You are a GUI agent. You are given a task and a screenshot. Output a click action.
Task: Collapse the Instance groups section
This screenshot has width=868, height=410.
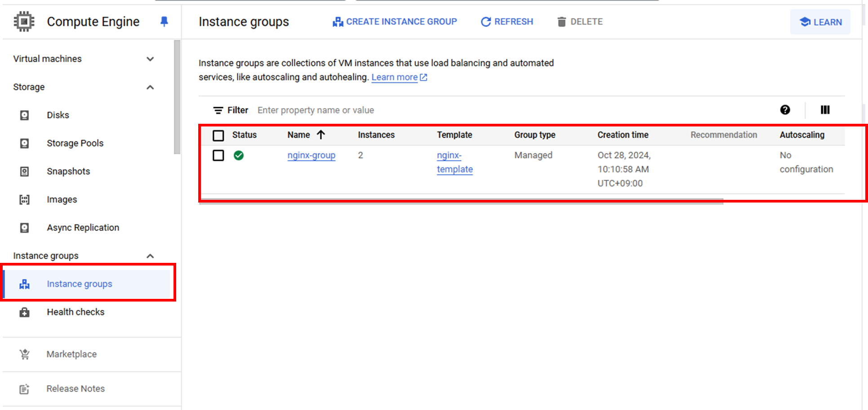[x=150, y=256]
